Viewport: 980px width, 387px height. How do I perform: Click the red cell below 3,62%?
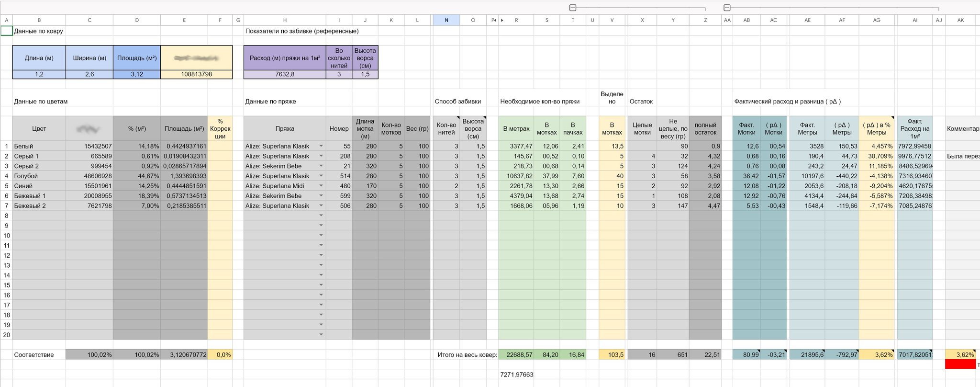[960, 364]
